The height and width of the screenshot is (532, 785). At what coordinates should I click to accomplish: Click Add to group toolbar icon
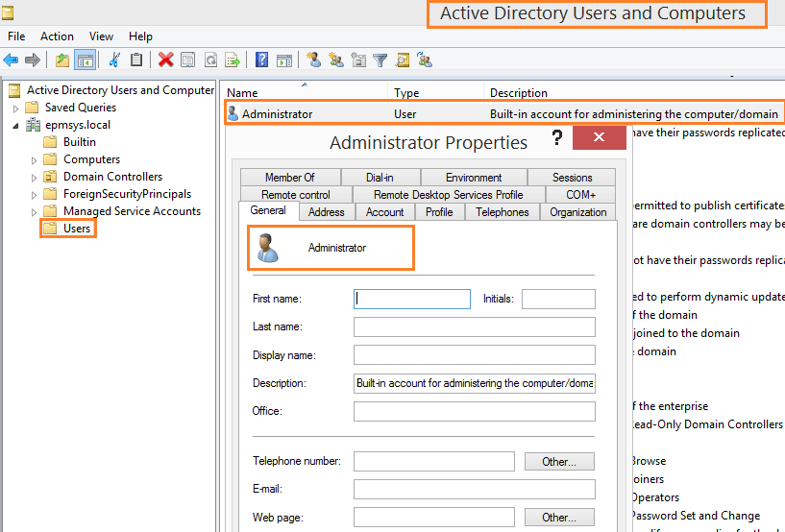point(425,60)
